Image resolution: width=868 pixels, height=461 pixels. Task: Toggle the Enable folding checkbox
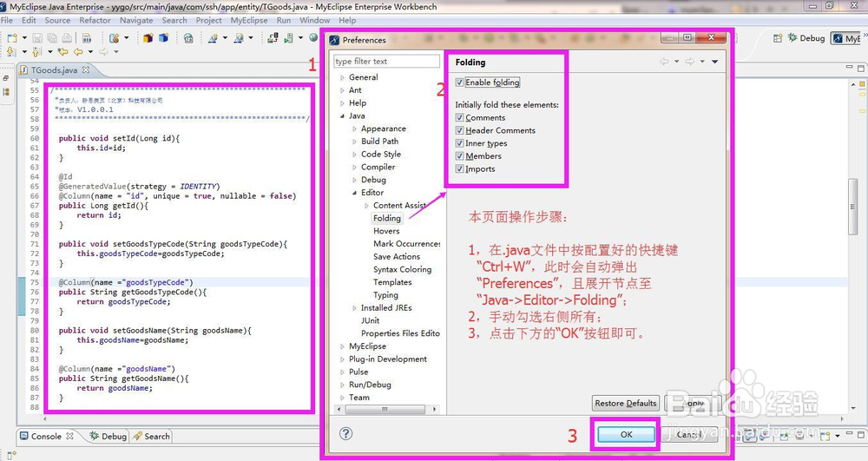(x=459, y=82)
